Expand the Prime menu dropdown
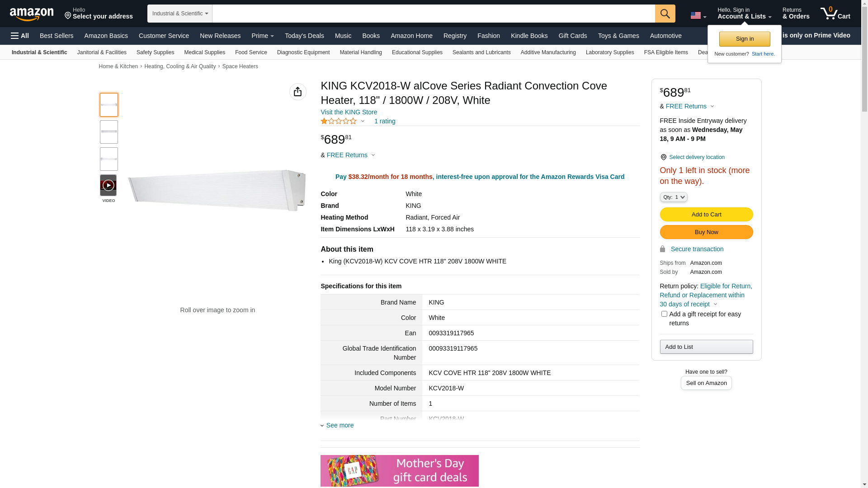Viewport: 868px width, 488px height. [262, 36]
